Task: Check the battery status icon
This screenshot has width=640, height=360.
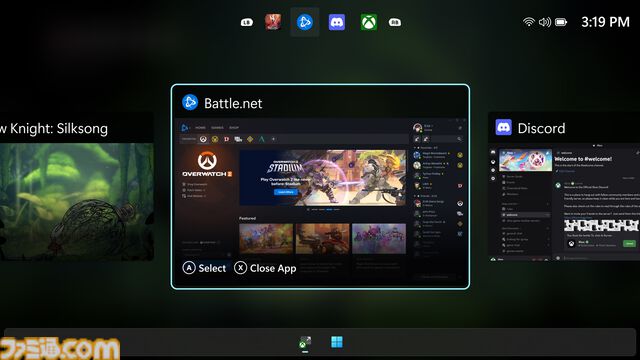Action: pyautogui.click(x=561, y=22)
